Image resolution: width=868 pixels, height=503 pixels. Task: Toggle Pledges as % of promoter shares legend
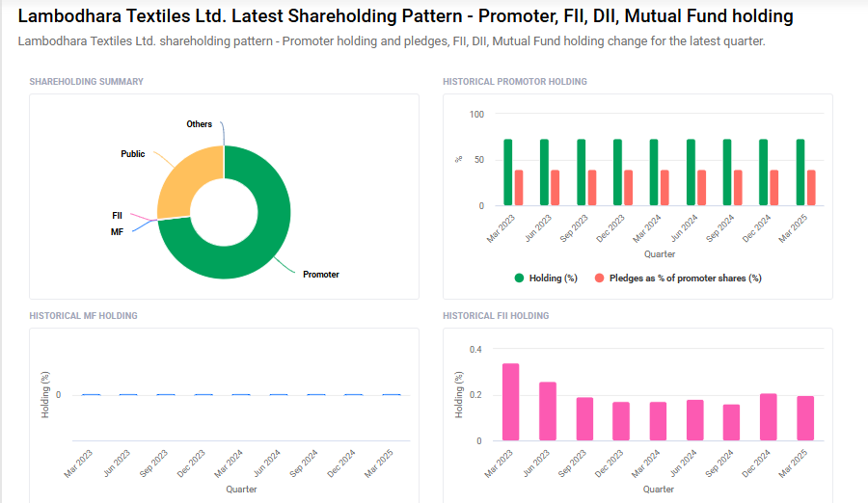tap(678, 278)
